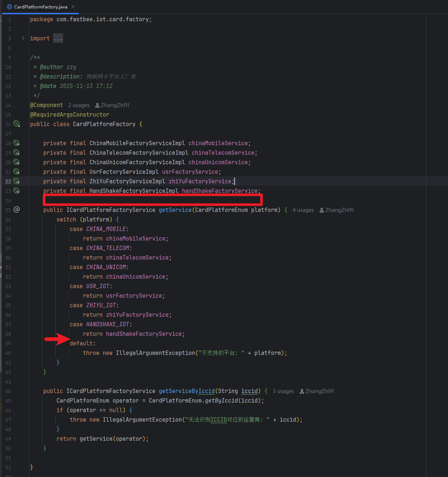448x477 pixels.
Task: Click the Spring bean gutter icon beside CardPlatformFactory class
Action: tap(16, 124)
